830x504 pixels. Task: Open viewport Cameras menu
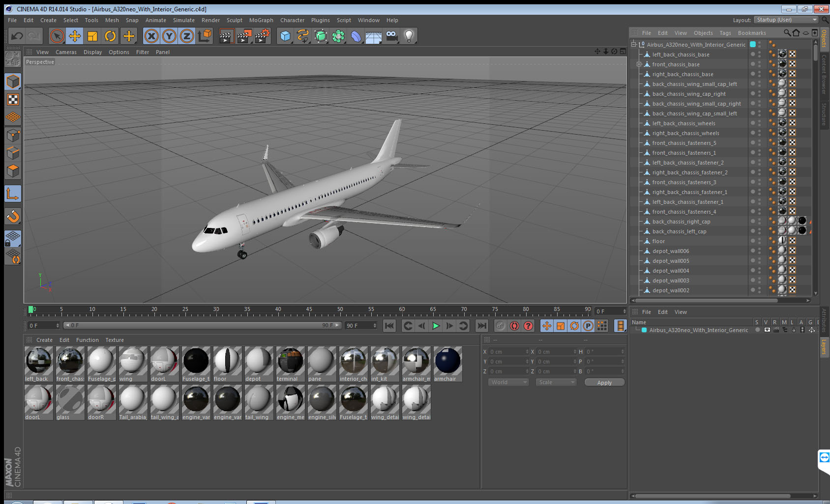coord(66,52)
